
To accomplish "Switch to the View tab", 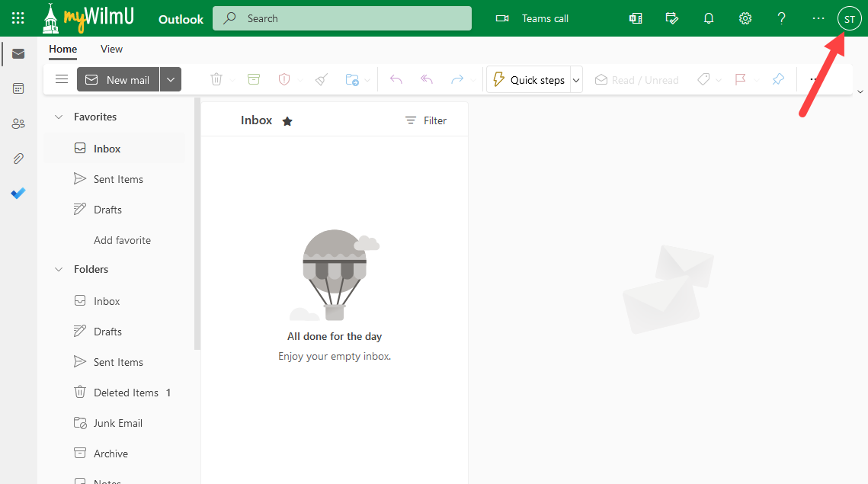I will click(111, 49).
